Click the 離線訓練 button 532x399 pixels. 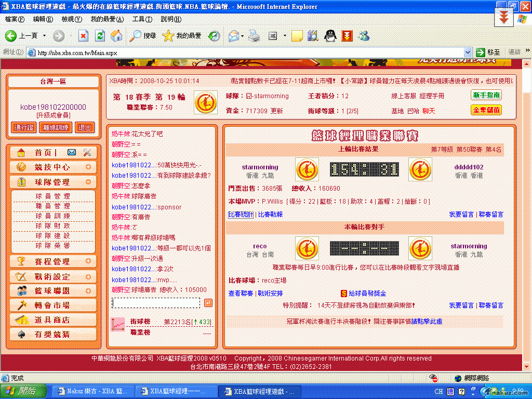(56, 128)
